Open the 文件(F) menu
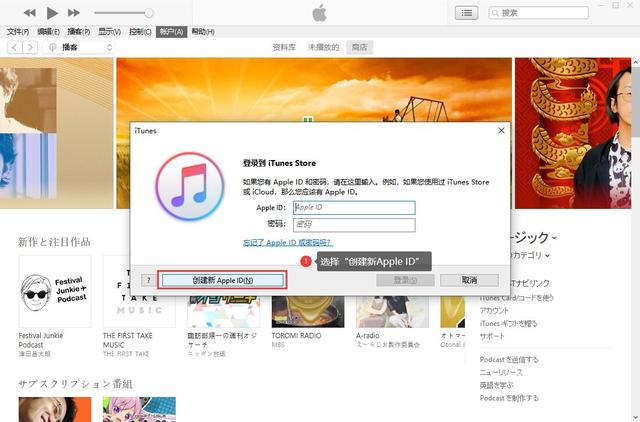640x422 pixels. click(x=18, y=31)
